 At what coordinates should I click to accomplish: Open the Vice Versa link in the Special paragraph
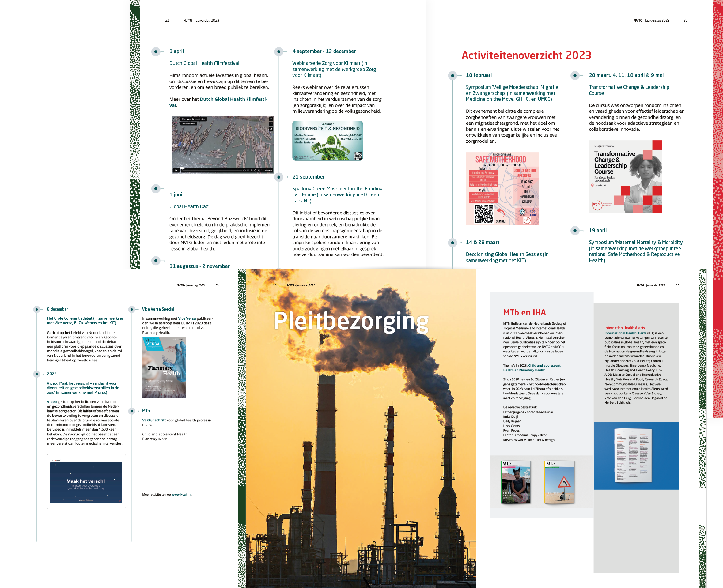[x=187, y=318]
